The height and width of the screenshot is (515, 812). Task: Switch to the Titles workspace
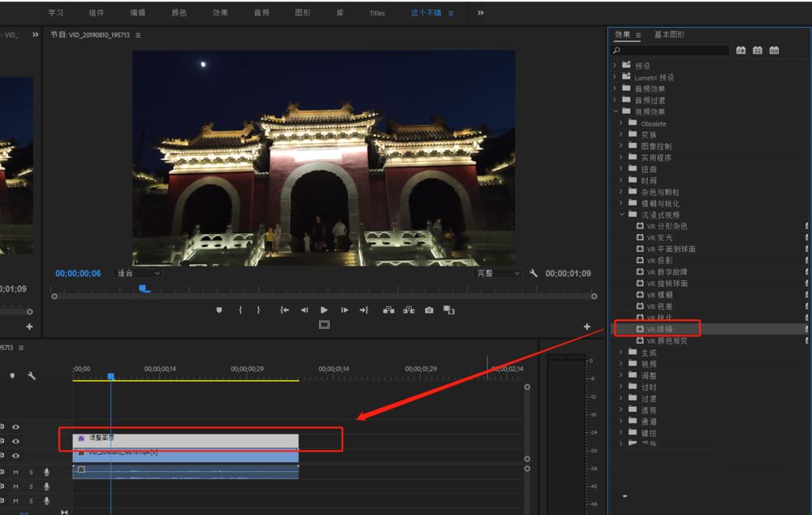coord(377,13)
